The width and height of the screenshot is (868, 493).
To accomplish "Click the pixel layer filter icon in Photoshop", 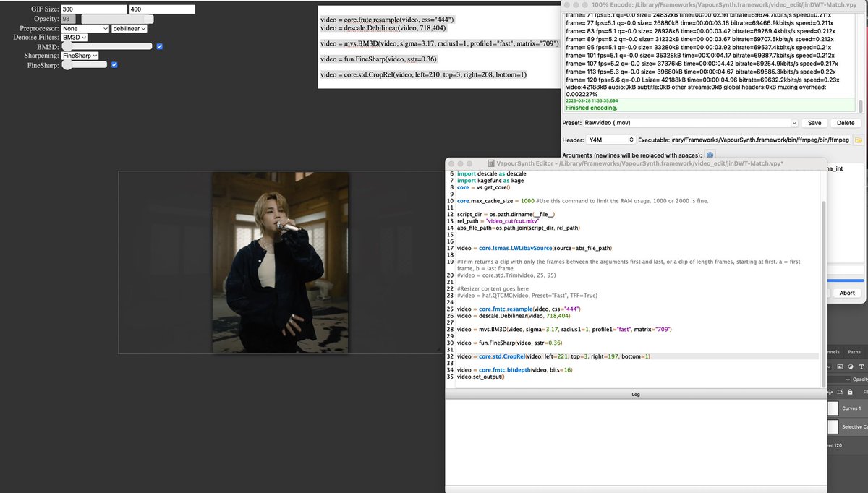I will (840, 366).
